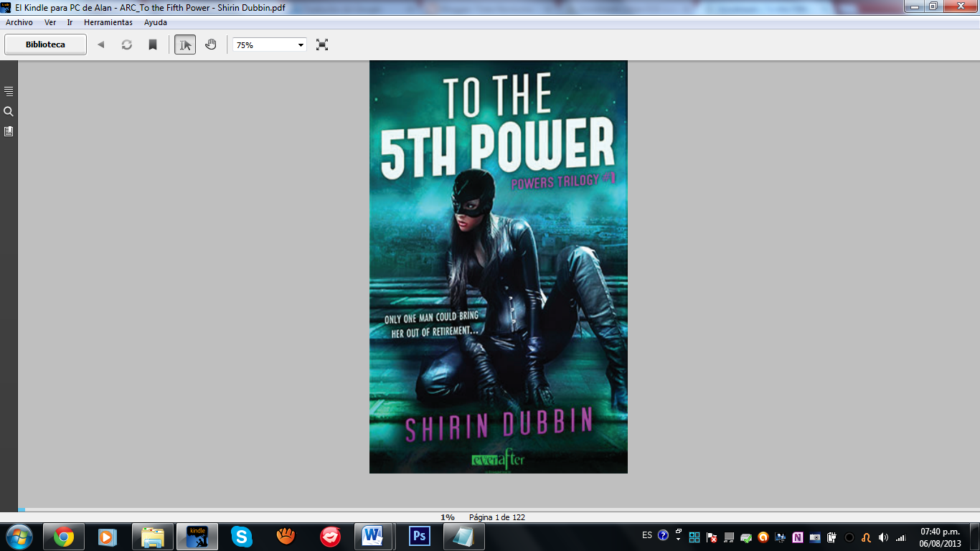Open the orange paw app in taskbar

[286, 537]
